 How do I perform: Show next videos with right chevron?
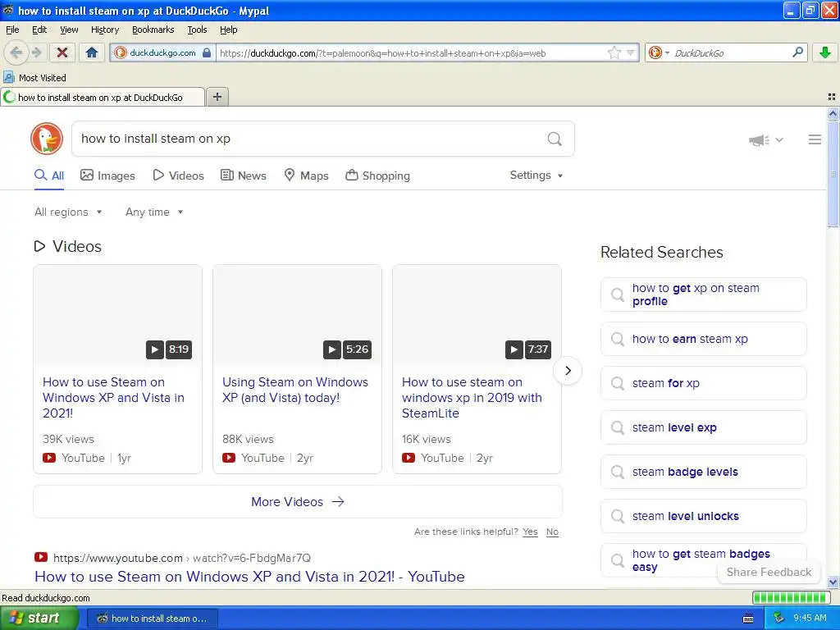(568, 370)
